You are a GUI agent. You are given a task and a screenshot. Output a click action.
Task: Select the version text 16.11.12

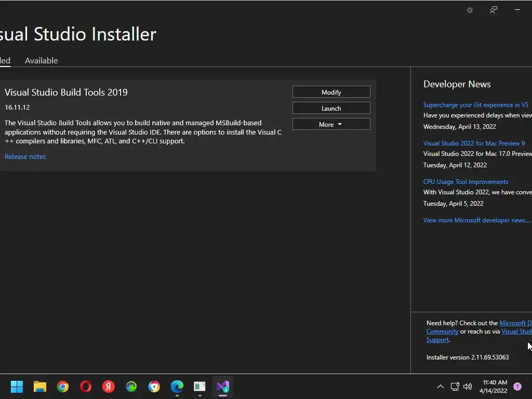pos(17,107)
